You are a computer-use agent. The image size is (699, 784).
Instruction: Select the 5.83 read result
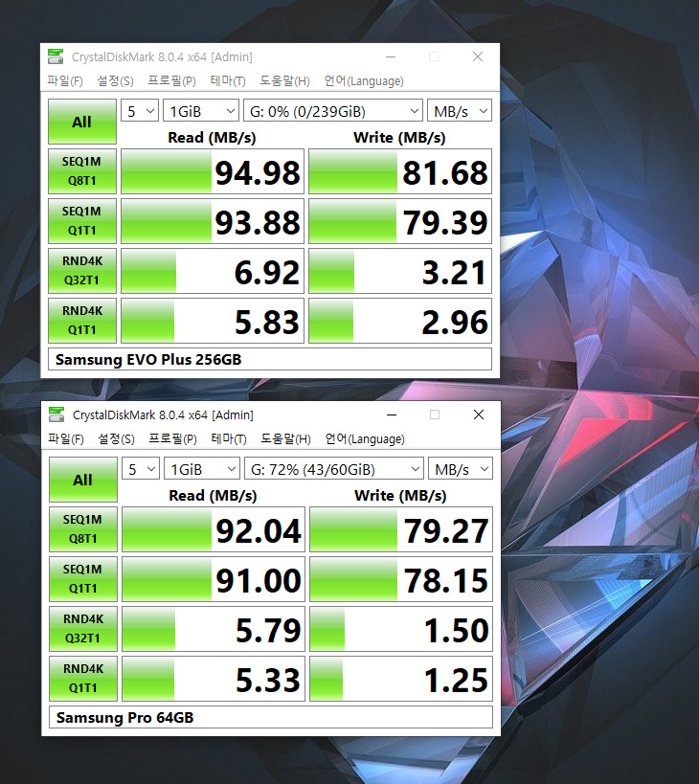(213, 321)
